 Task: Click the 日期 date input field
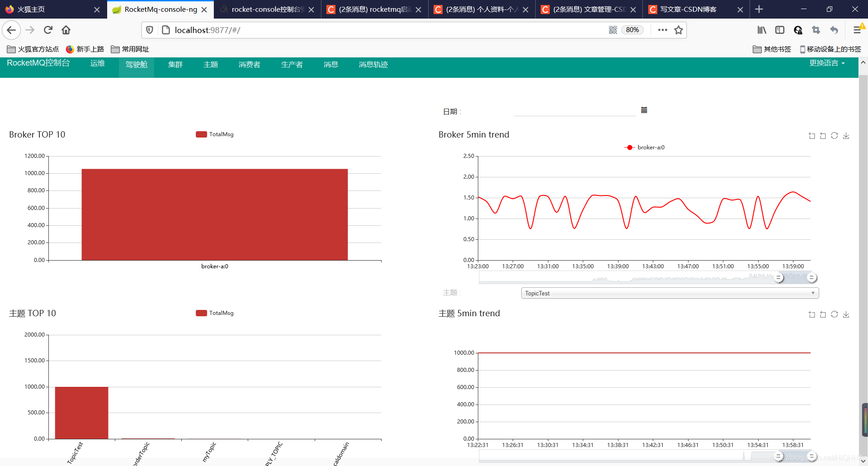(575, 111)
